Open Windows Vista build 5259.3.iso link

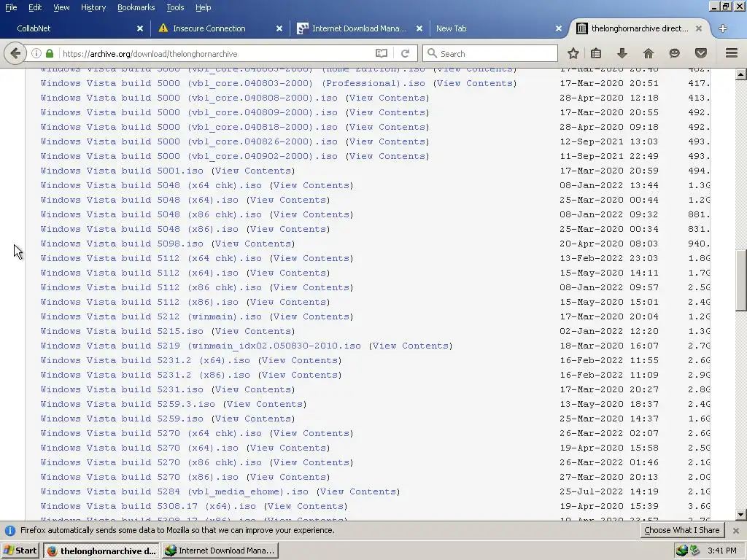(128, 404)
